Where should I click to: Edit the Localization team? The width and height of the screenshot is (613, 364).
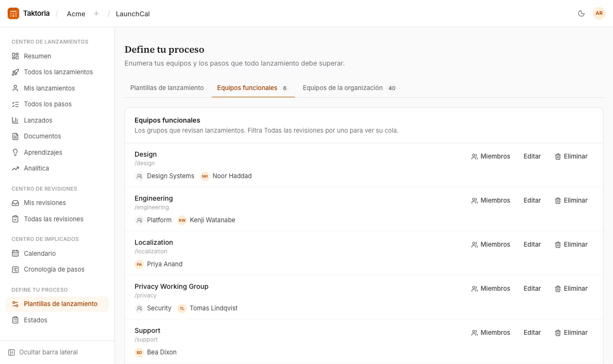pyautogui.click(x=532, y=244)
